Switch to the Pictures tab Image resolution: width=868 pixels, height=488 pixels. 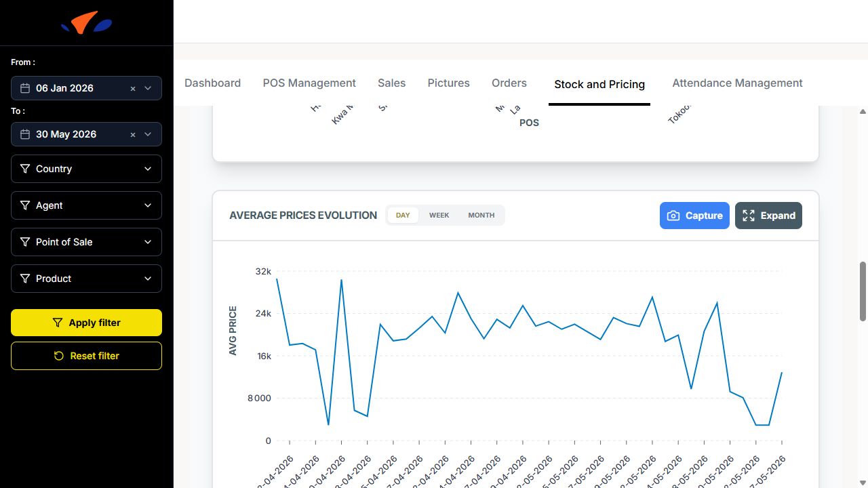tap(448, 83)
